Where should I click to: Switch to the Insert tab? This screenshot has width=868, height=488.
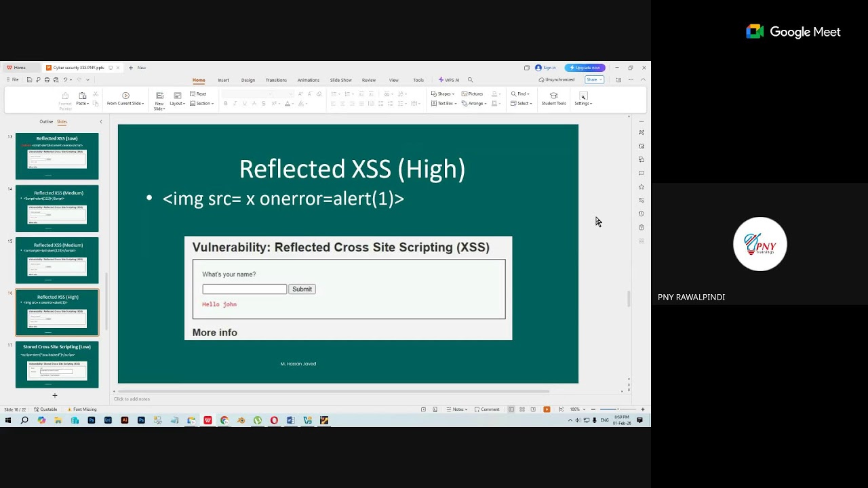point(223,80)
